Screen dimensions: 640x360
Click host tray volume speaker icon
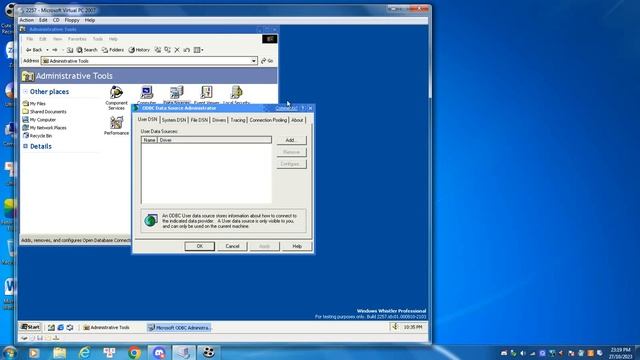[x=523, y=353]
